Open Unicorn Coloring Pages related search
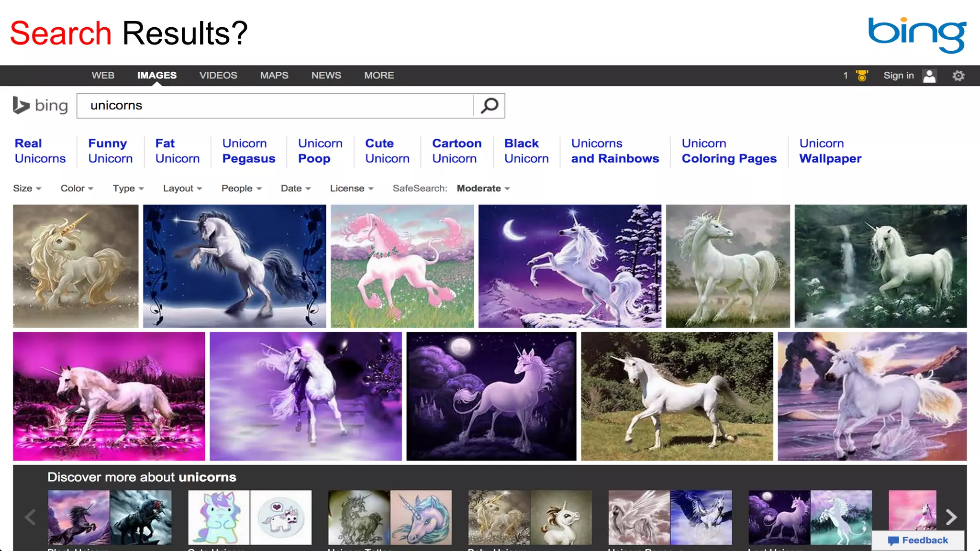Viewport: 980px width, 551px height. coord(729,151)
